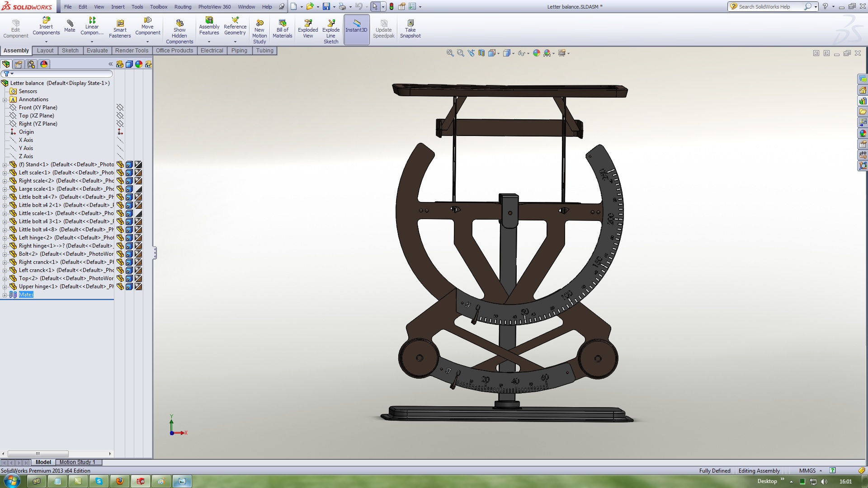This screenshot has height=488, width=868.
Task: Start New Motion Study
Action: [259, 32]
